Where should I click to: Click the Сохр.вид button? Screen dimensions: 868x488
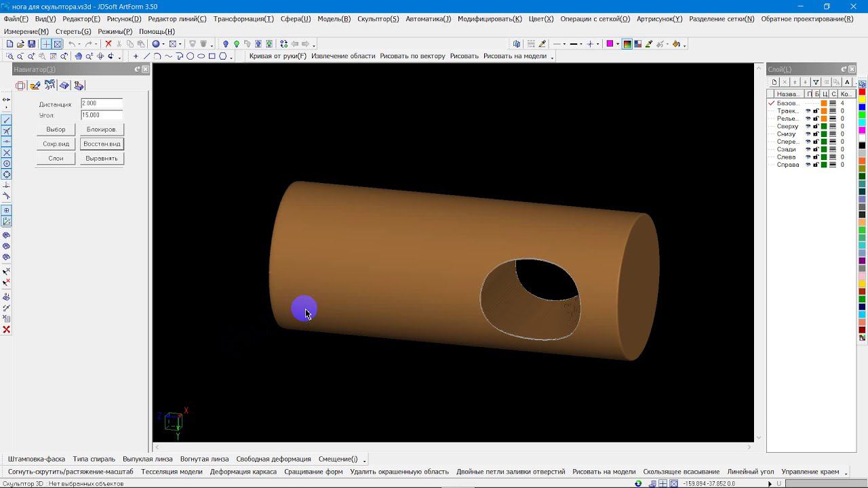pyautogui.click(x=56, y=144)
